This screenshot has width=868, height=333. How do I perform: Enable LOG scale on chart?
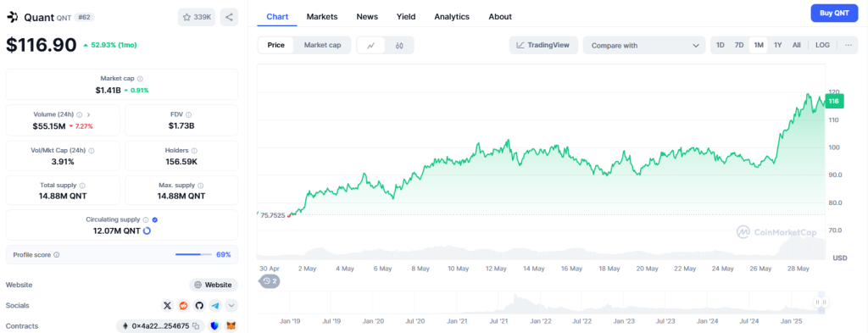(x=822, y=46)
